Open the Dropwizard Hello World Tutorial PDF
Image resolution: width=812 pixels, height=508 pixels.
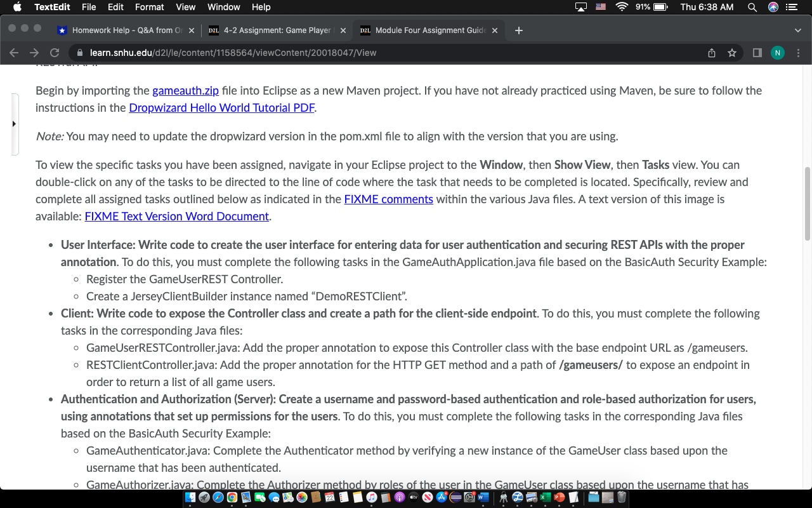221,107
